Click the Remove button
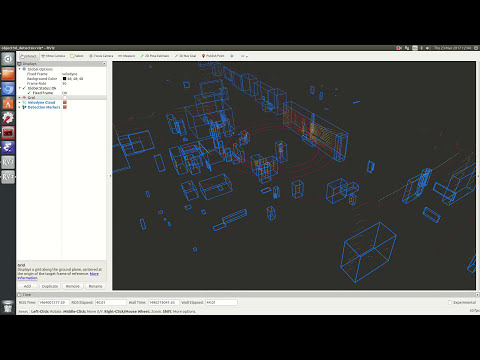This screenshot has height=360, width=480. coord(73,286)
